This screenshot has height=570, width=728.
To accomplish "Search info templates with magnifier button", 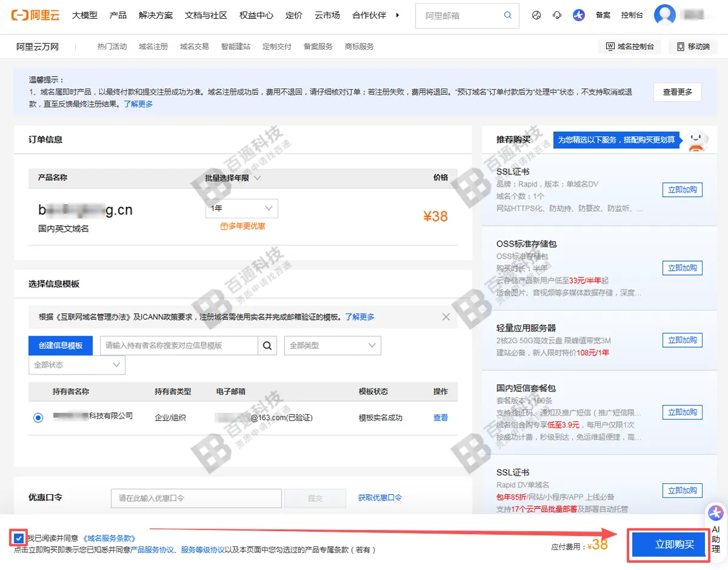I will pyautogui.click(x=267, y=345).
